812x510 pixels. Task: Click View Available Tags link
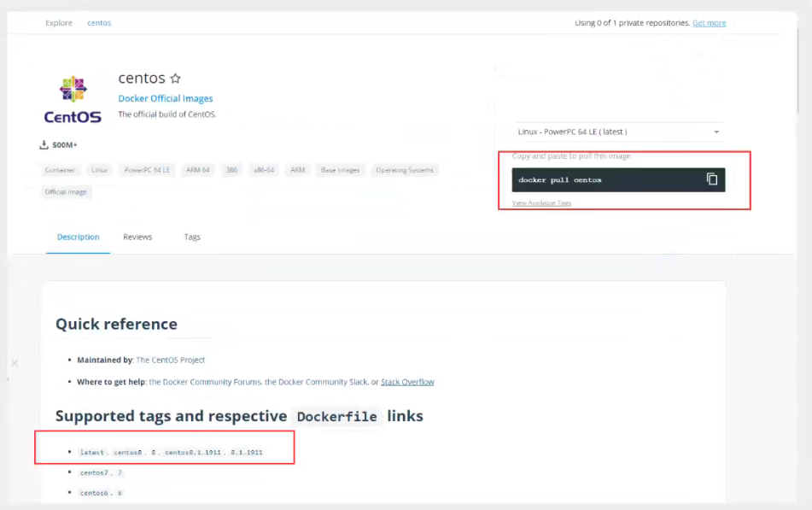(541, 203)
